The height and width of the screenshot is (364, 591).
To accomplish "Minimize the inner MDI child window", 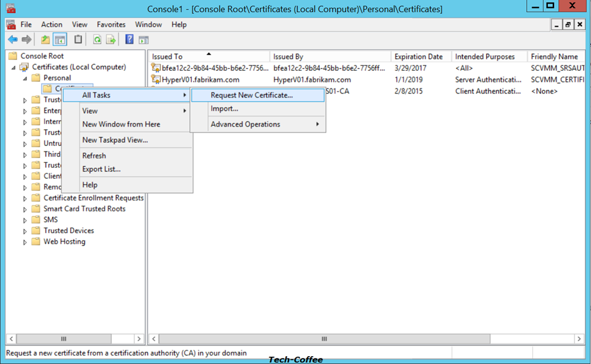I will coord(556,25).
